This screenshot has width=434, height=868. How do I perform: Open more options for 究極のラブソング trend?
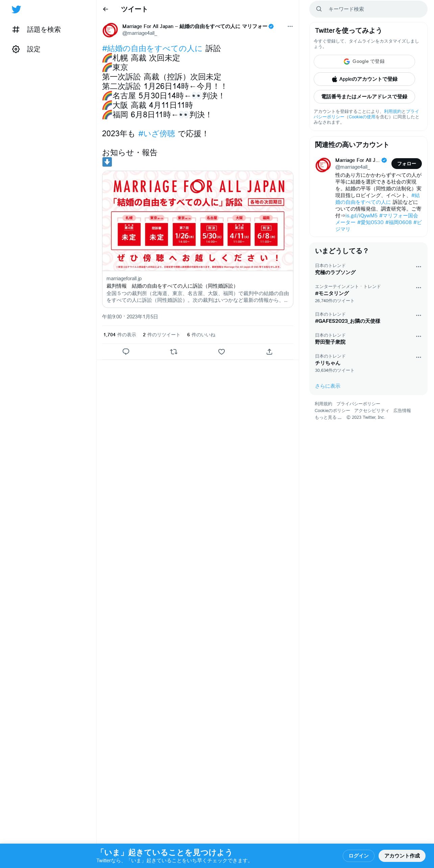[x=418, y=267]
